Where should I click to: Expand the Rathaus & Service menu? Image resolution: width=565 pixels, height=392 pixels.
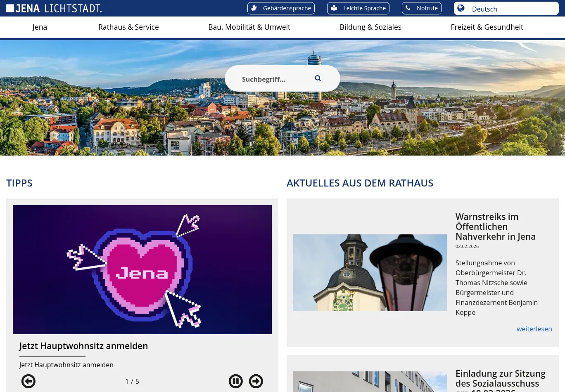pos(128,27)
